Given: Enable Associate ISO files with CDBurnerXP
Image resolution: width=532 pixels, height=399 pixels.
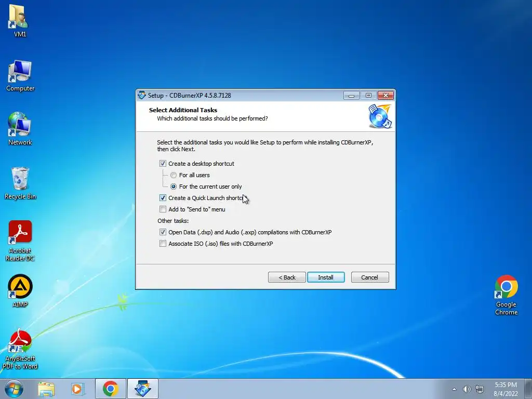Looking at the screenshot, I should [x=163, y=244].
